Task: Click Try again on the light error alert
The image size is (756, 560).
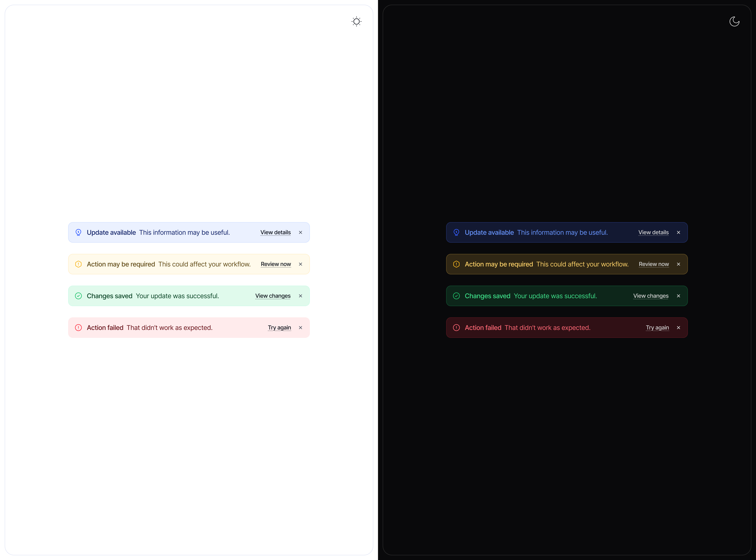Action: [x=279, y=327]
